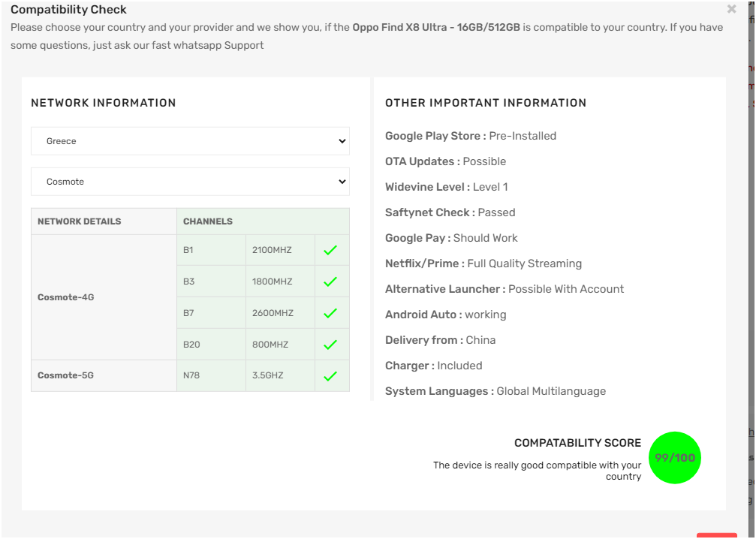Open the Cosmote provider dropdown
Image resolution: width=756 pixels, height=539 pixels.
pyautogui.click(x=190, y=182)
